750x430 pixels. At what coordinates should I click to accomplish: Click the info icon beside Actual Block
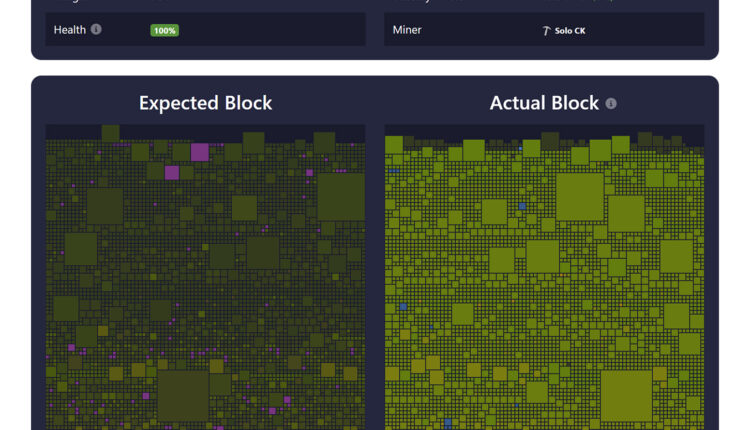[x=611, y=104]
